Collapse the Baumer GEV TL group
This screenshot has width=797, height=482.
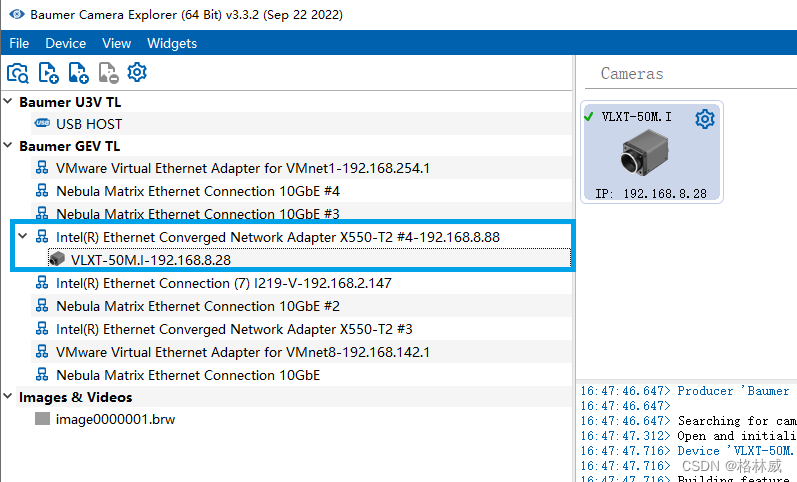(x=8, y=145)
